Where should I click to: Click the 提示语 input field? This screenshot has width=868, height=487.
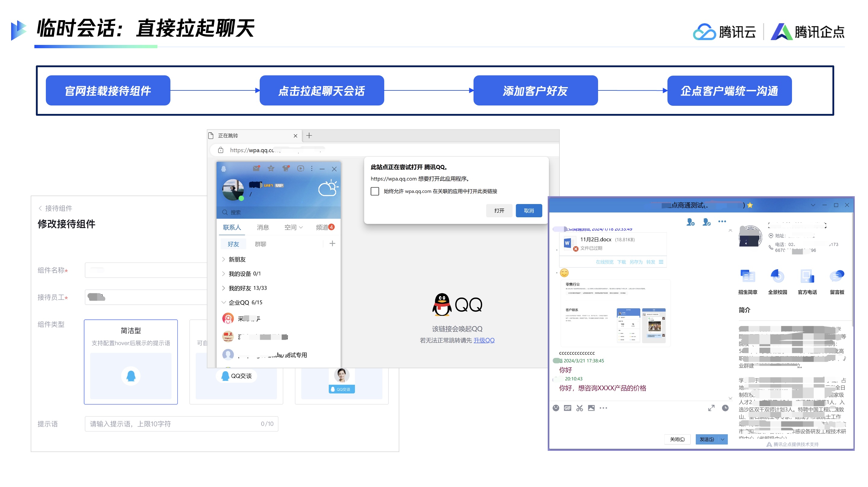(x=181, y=424)
